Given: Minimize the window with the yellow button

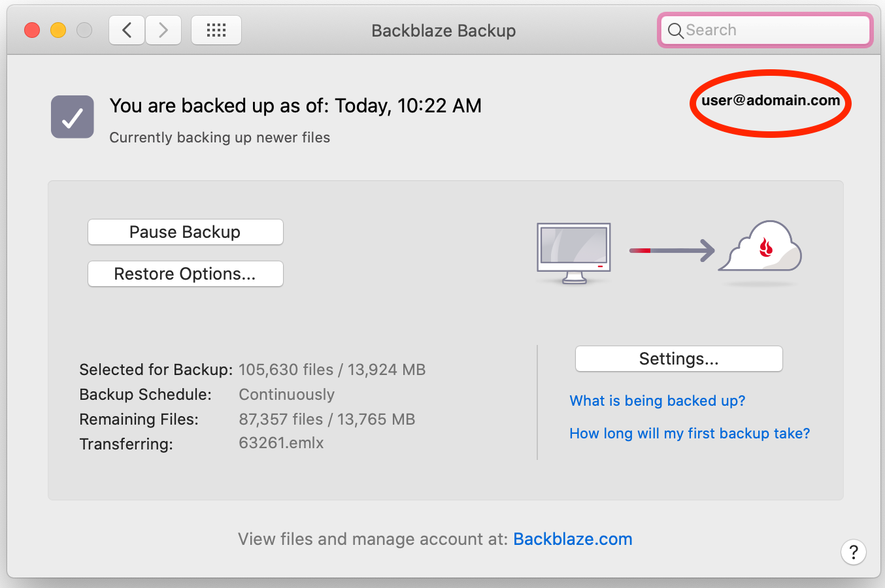Looking at the screenshot, I should point(58,30).
